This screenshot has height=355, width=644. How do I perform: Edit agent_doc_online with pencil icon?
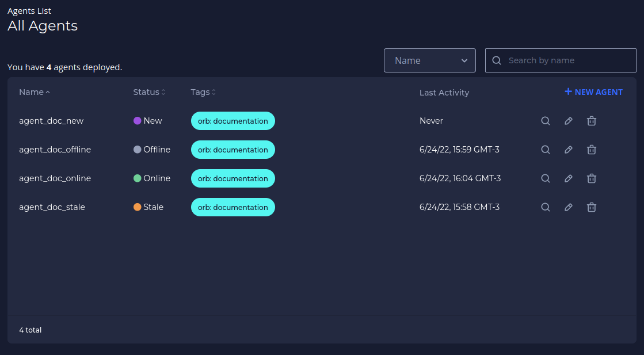coord(569,178)
